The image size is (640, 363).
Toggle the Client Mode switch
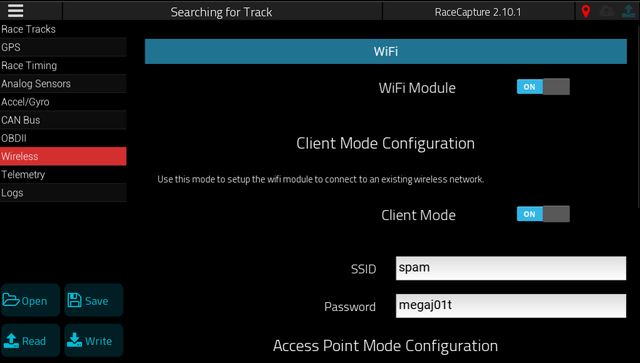click(543, 214)
